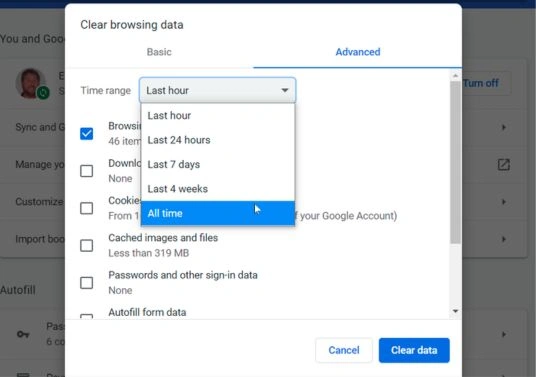Check the Download history checkbox
The height and width of the screenshot is (377, 536).
point(86,171)
